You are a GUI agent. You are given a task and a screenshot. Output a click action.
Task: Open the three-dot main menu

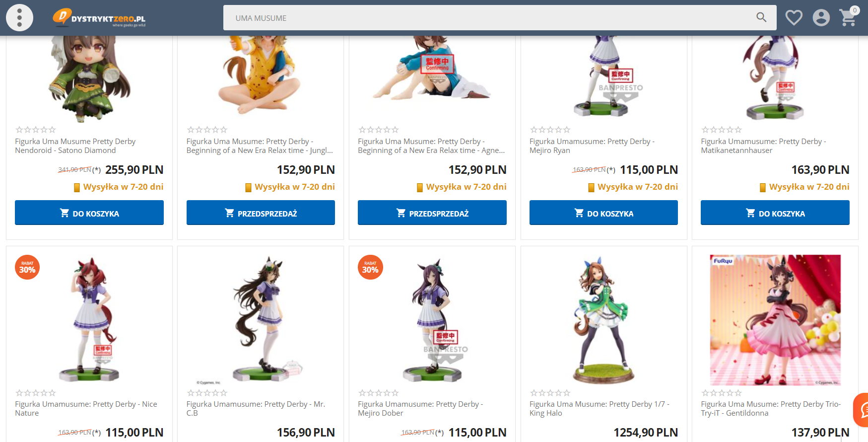[19, 18]
